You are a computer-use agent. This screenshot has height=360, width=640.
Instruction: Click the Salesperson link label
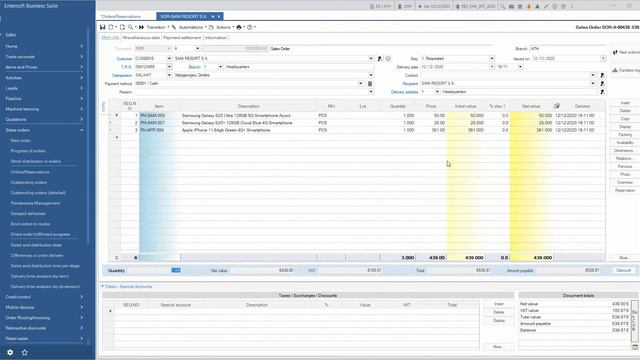coord(122,76)
